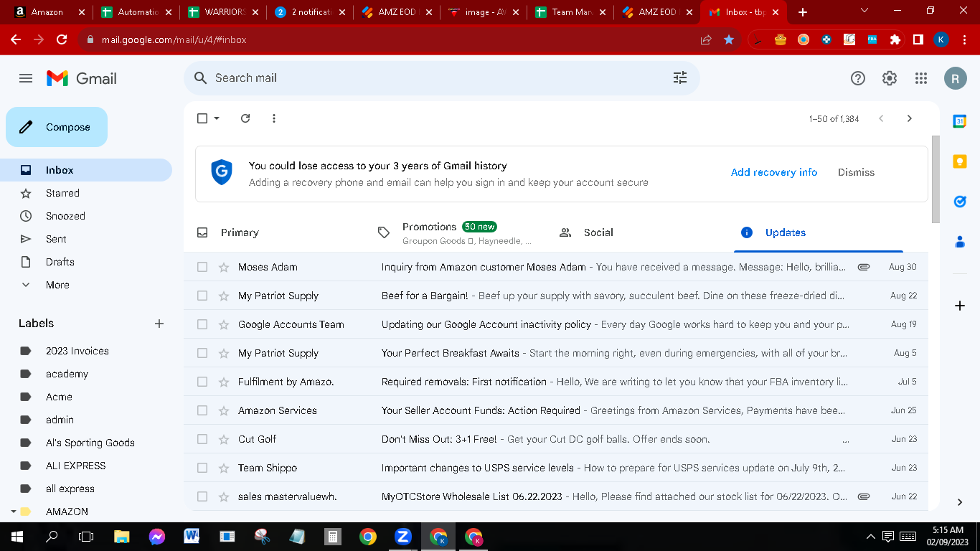Open the three-dot More menu above messages

click(274, 118)
